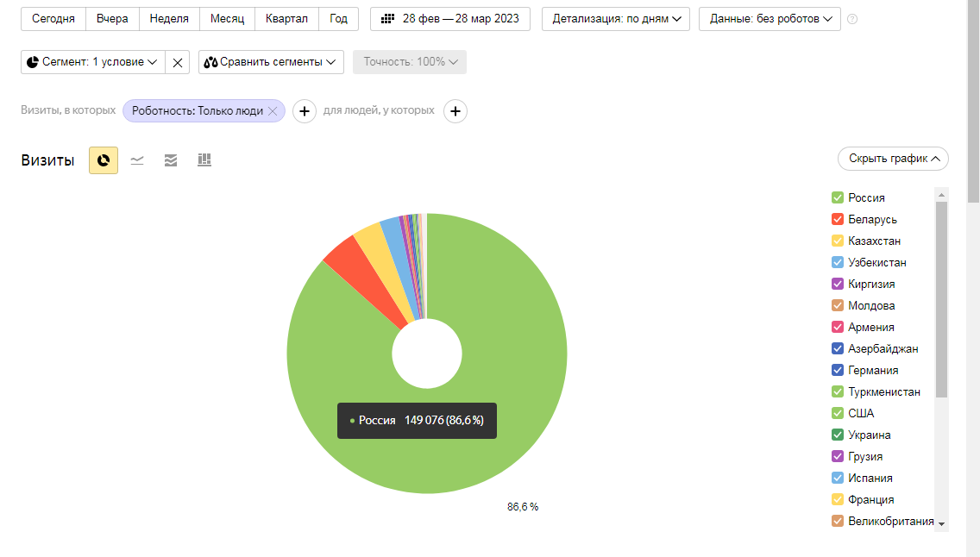Toggle the Туркменистан legend checkbox
Viewport: 980px width, 557px height.
tap(838, 391)
